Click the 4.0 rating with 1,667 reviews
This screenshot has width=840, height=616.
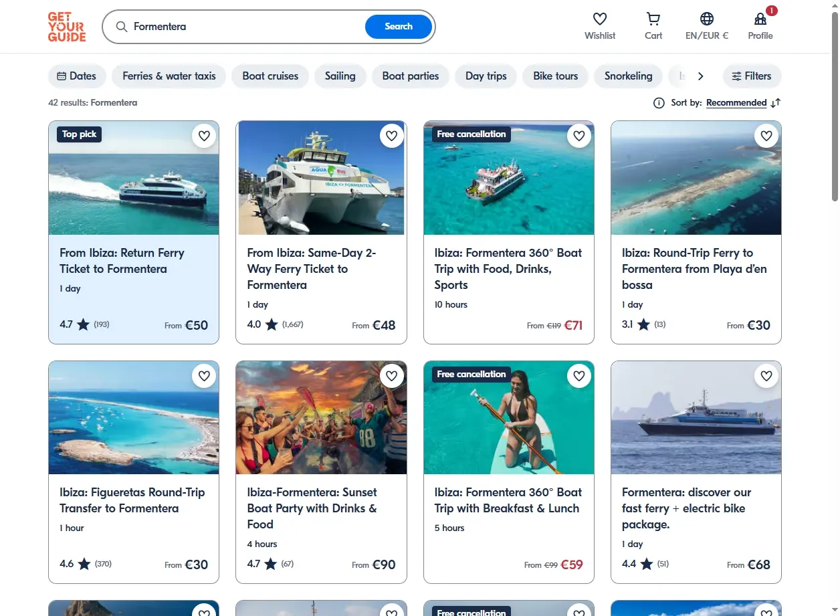tap(275, 325)
